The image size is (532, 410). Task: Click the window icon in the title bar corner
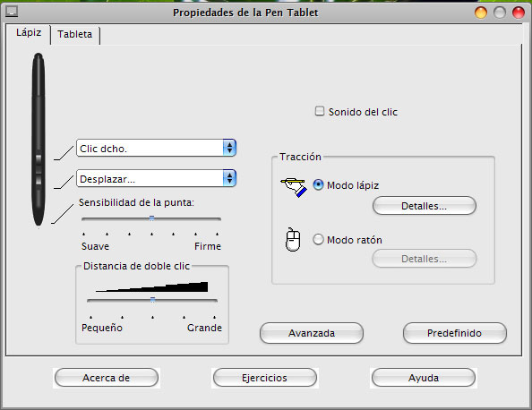(12, 12)
